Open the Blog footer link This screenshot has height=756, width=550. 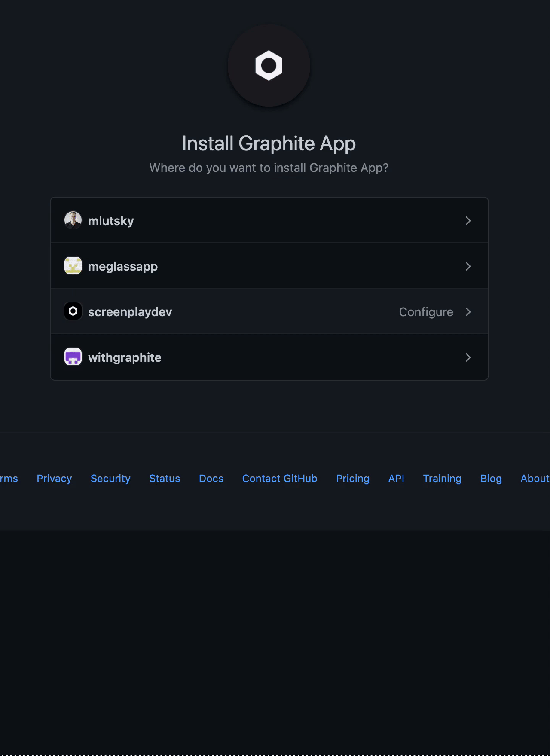point(491,479)
